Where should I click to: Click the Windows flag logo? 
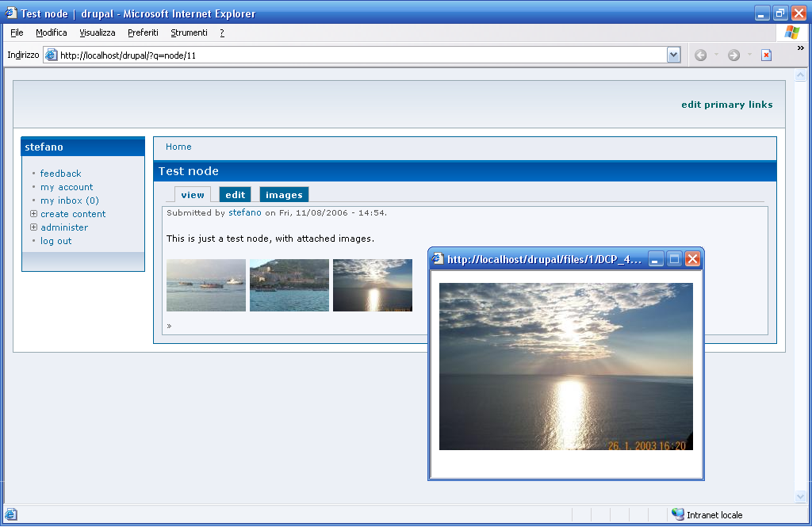(x=791, y=32)
